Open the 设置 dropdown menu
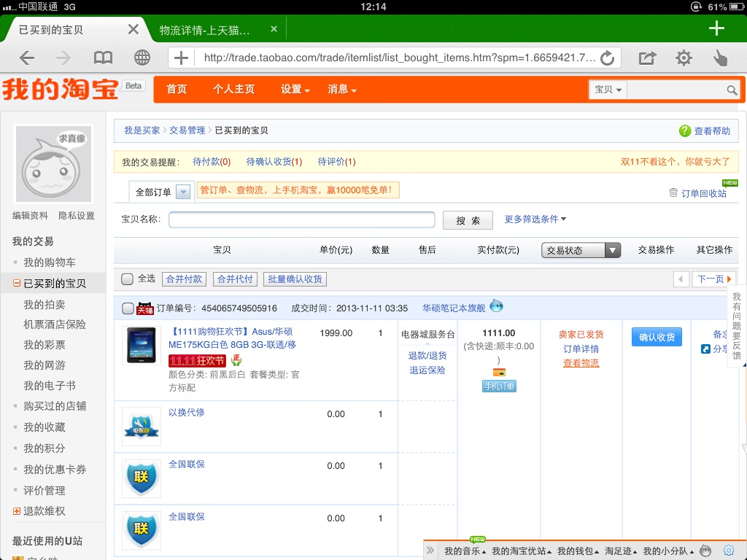This screenshot has height=560, width=747. [x=295, y=90]
